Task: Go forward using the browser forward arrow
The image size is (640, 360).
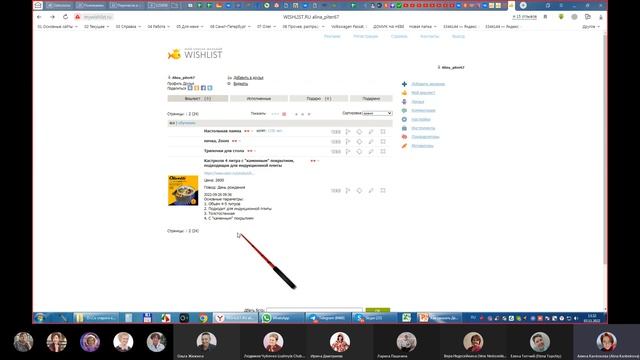Action: (x=52, y=17)
